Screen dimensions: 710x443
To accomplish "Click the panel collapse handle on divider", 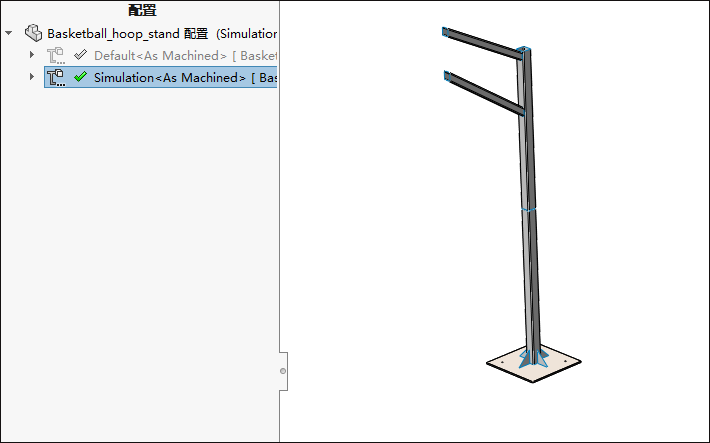I will [283, 371].
